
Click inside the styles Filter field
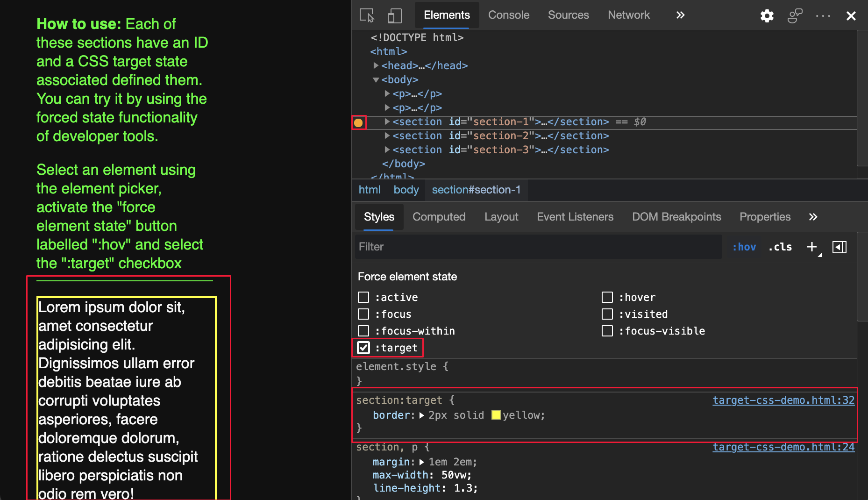467,247
